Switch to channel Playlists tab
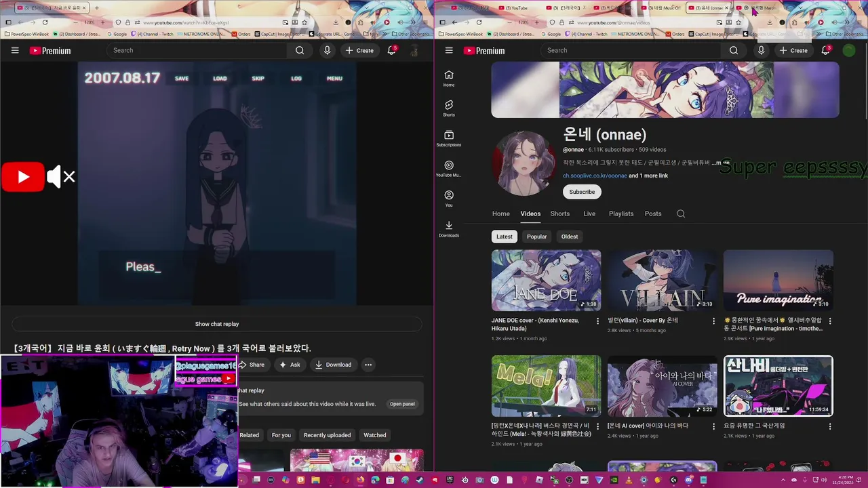868x488 pixels. point(621,213)
